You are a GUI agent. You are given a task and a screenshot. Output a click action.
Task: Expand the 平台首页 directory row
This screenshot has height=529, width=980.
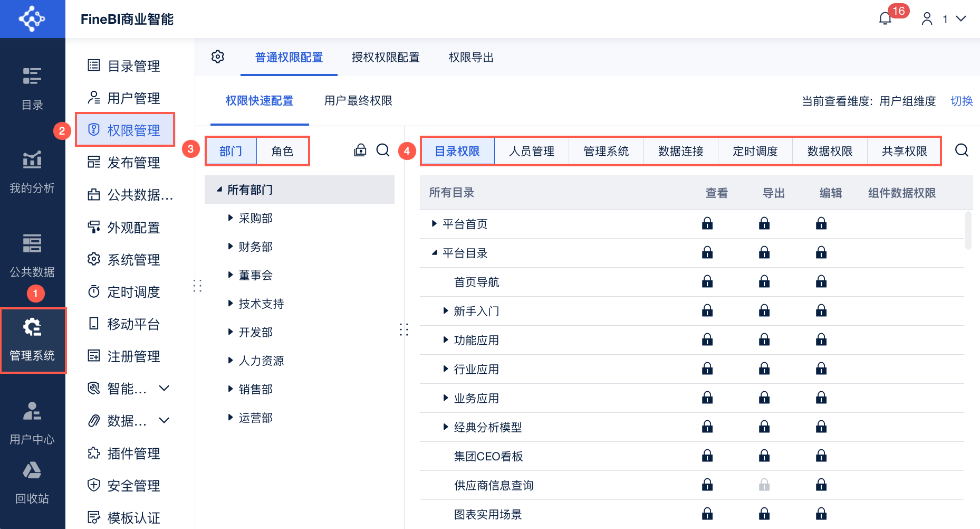click(x=434, y=224)
